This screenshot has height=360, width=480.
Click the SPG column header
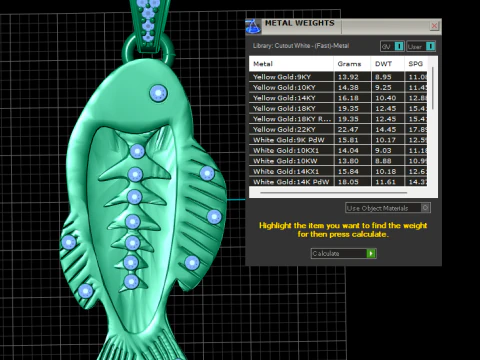416,64
